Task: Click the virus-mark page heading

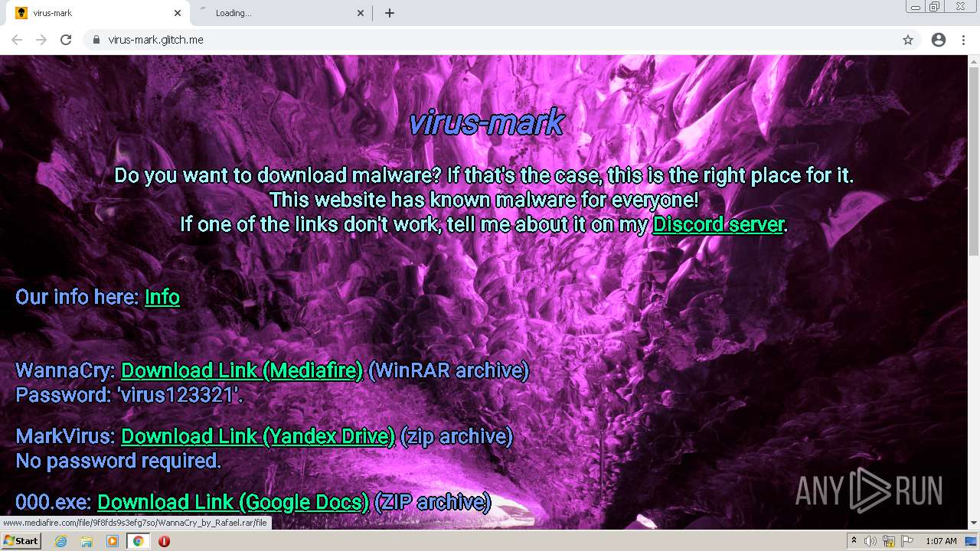Action: 486,122
